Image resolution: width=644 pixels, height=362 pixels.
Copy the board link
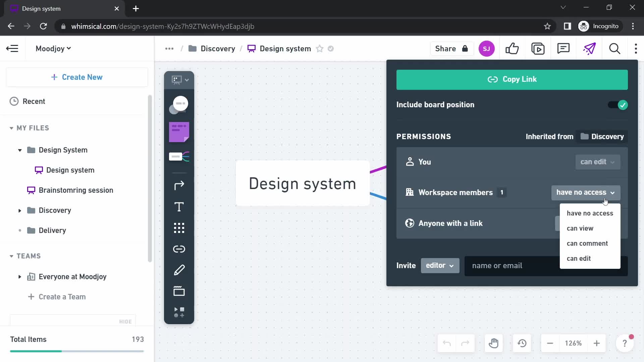512,79
